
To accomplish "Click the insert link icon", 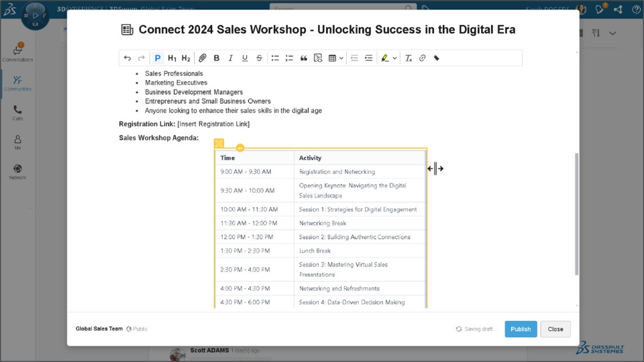I will 423,58.
